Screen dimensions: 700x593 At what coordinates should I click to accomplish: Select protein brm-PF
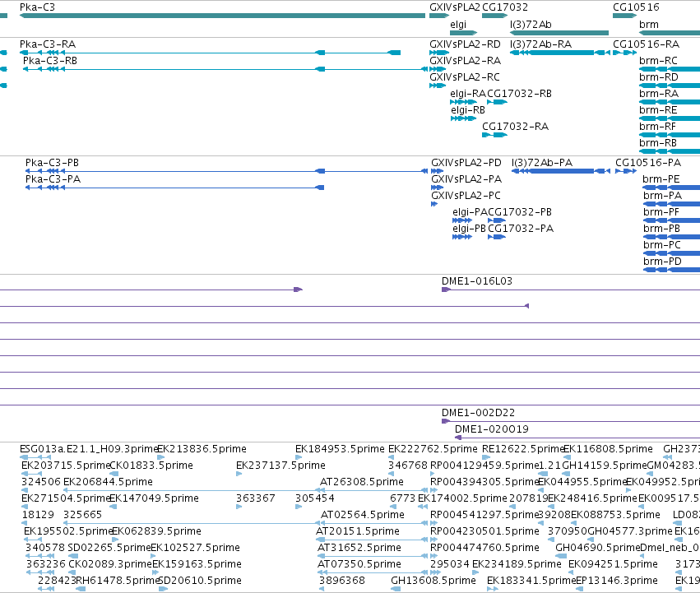click(671, 220)
